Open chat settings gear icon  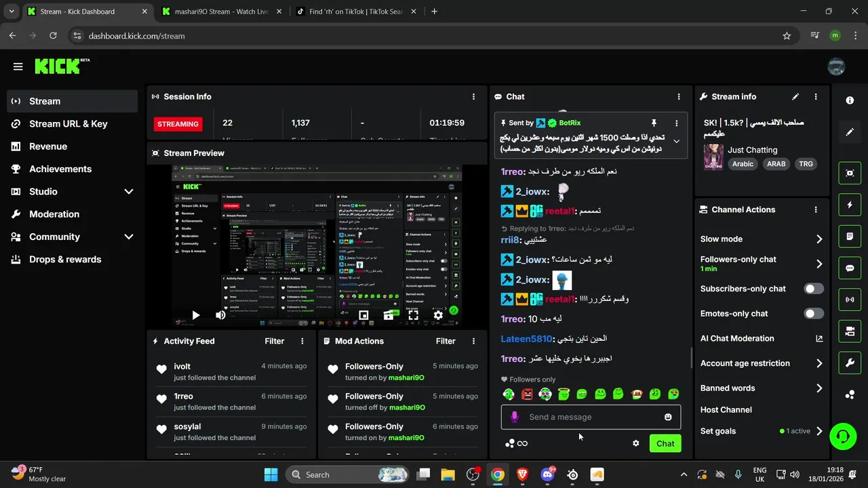point(635,443)
